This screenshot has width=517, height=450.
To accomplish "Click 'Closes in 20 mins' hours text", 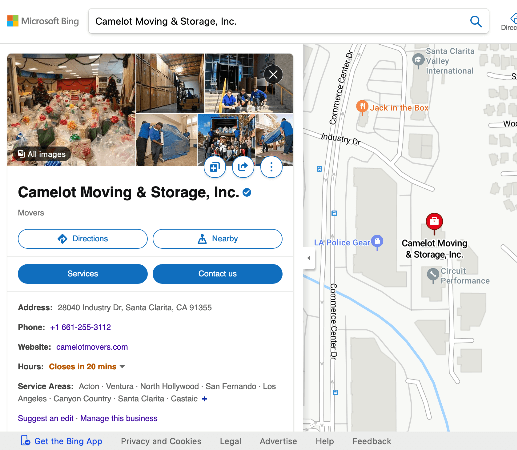I will [x=82, y=366].
